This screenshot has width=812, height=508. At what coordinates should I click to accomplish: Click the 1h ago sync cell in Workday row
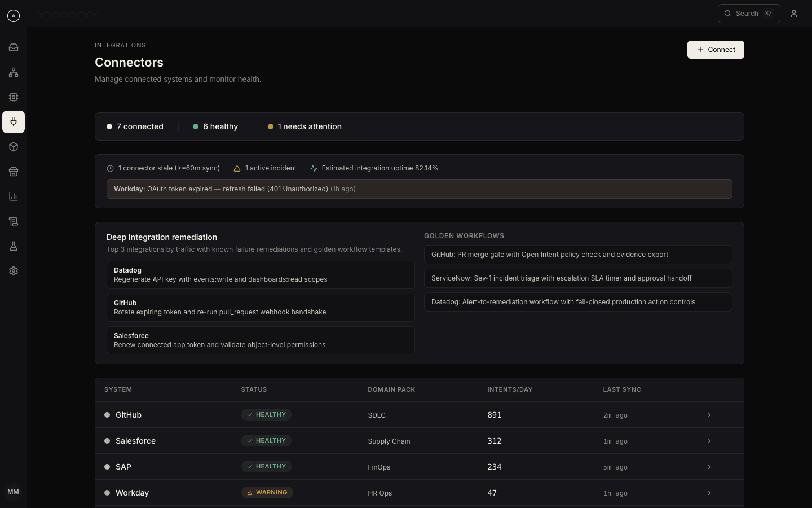click(615, 493)
